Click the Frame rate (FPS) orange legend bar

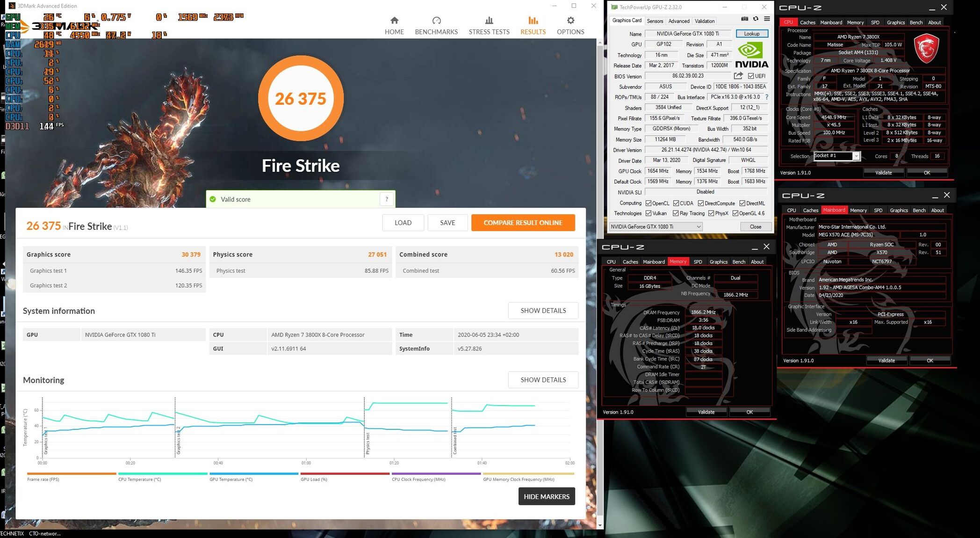click(x=72, y=474)
